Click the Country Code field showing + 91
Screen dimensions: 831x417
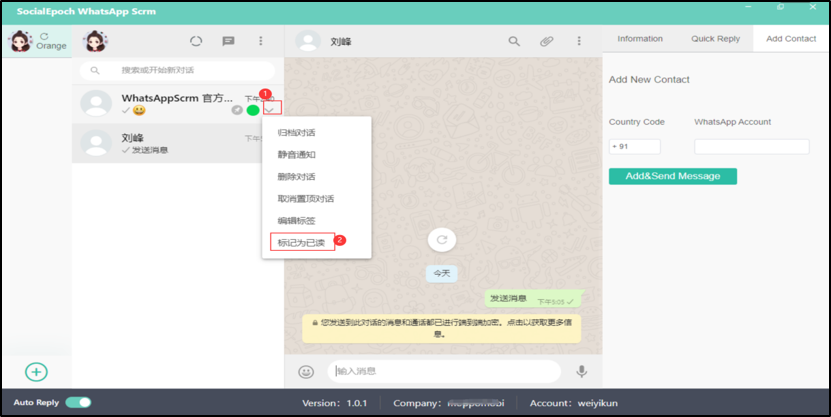click(x=634, y=147)
